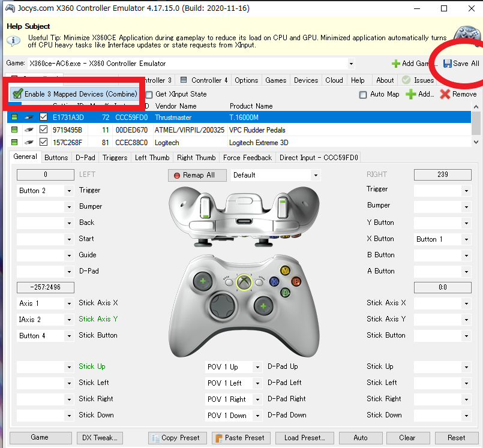Switch to the Triggers tab
Screen dimensions: 483x448
(x=115, y=157)
